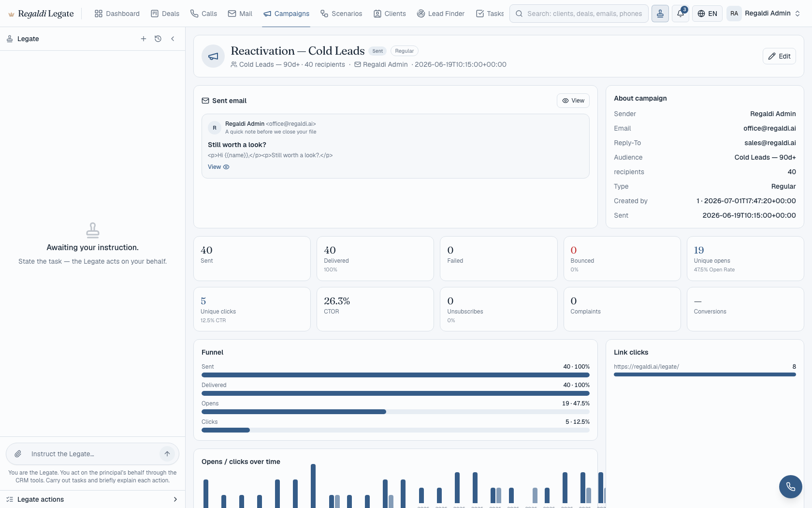The width and height of the screenshot is (812, 508).
Task: Go to the Deals tab
Action: point(165,14)
